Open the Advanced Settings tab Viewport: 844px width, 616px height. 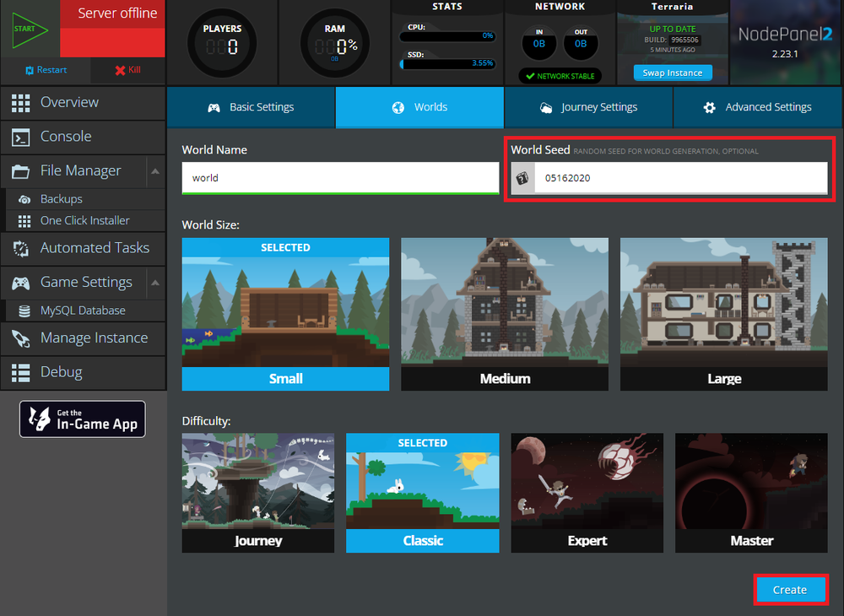pyautogui.click(x=757, y=107)
